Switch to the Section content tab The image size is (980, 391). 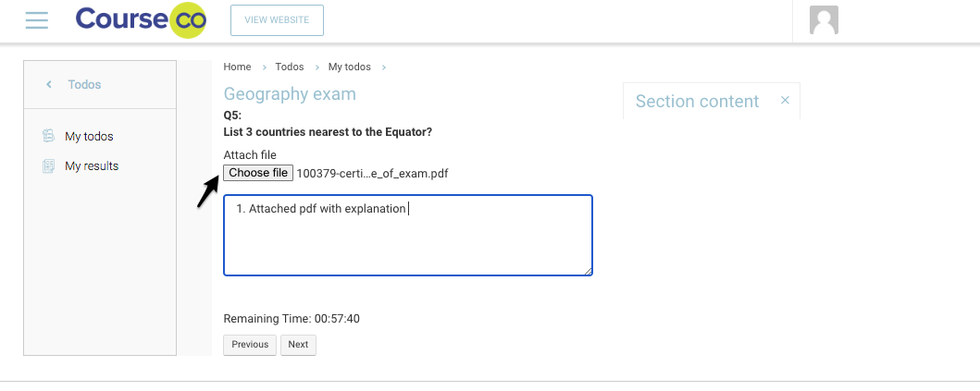[x=697, y=102]
